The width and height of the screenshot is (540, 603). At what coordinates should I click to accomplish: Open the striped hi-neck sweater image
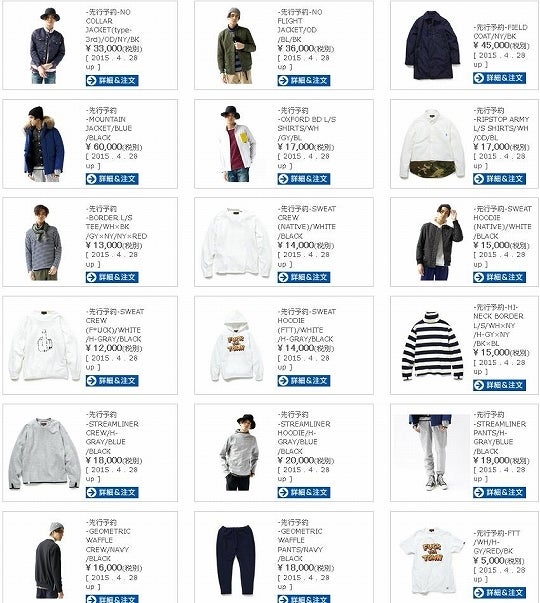pos(432,346)
